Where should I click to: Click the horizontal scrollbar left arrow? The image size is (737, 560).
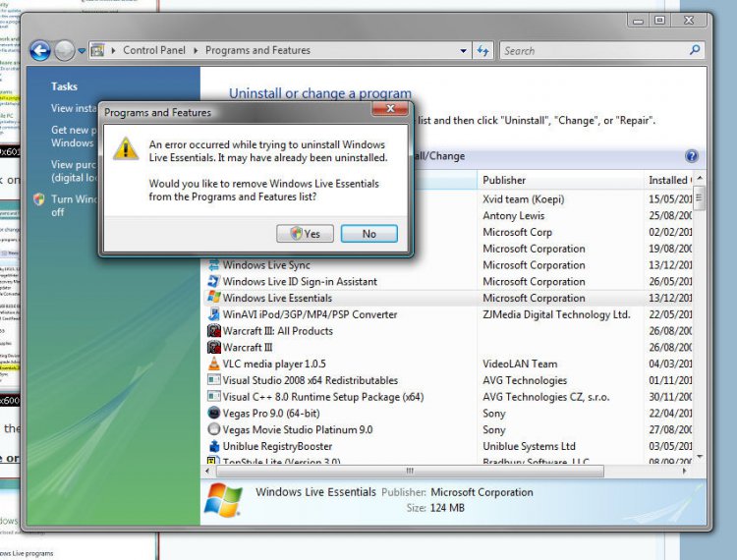(x=208, y=471)
